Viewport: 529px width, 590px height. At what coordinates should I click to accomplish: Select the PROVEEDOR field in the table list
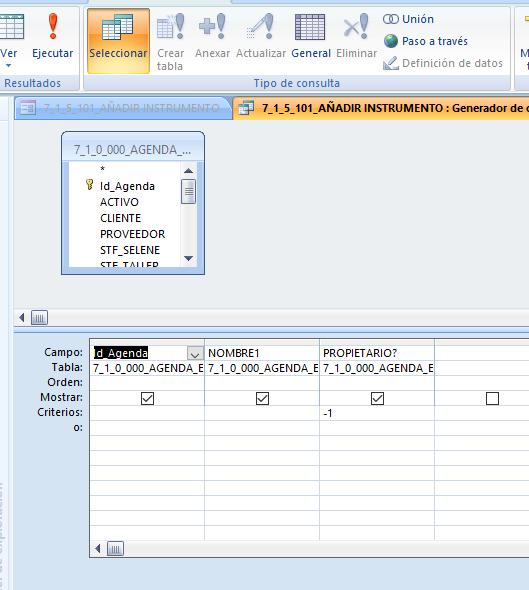pyautogui.click(x=132, y=234)
